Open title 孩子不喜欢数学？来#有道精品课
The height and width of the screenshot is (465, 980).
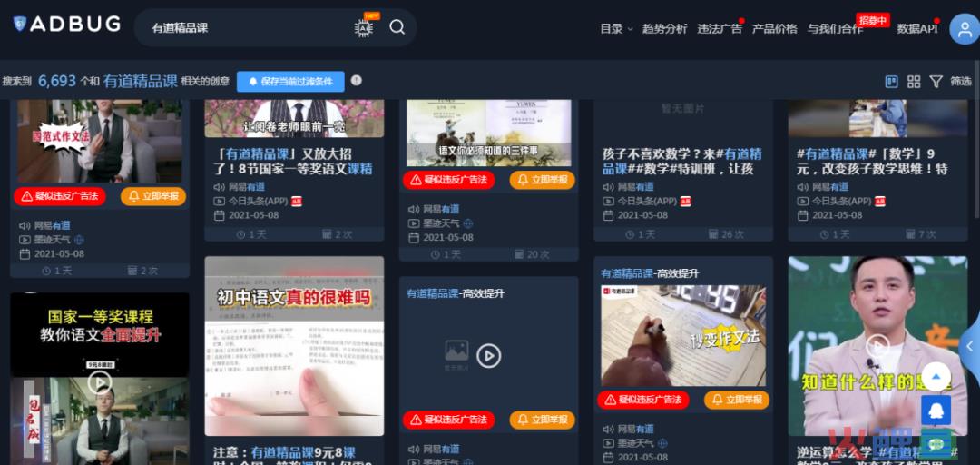coord(682,161)
